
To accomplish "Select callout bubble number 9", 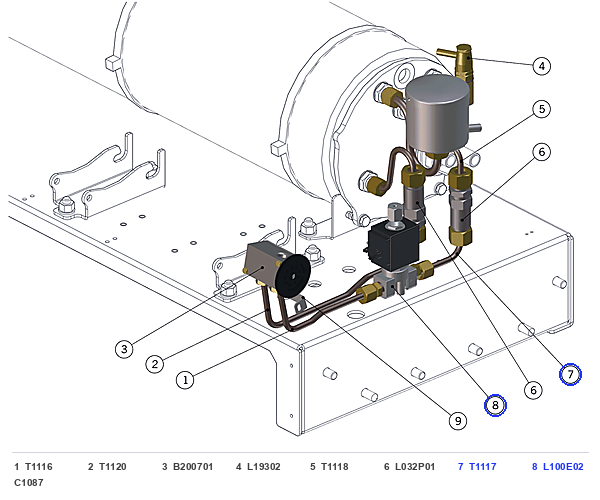I will [x=458, y=421].
